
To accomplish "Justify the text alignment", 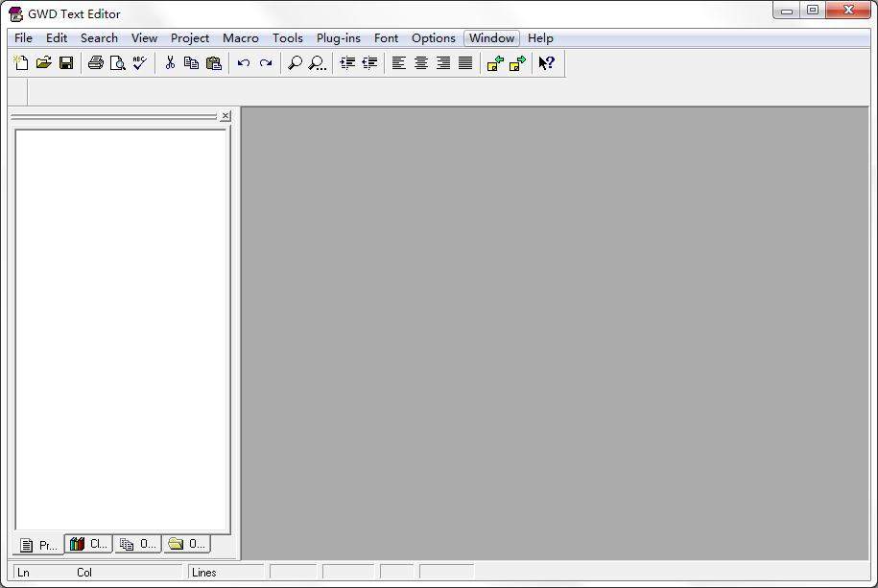I will pyautogui.click(x=464, y=62).
